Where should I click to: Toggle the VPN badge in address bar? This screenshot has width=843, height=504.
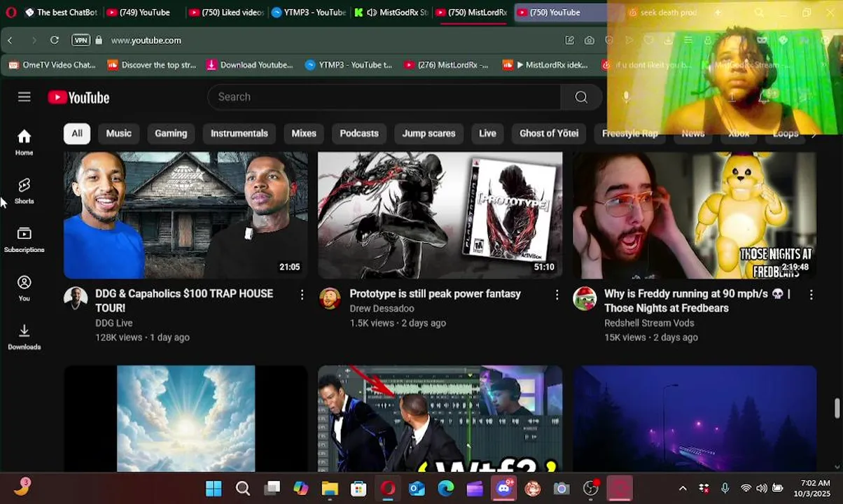click(81, 41)
